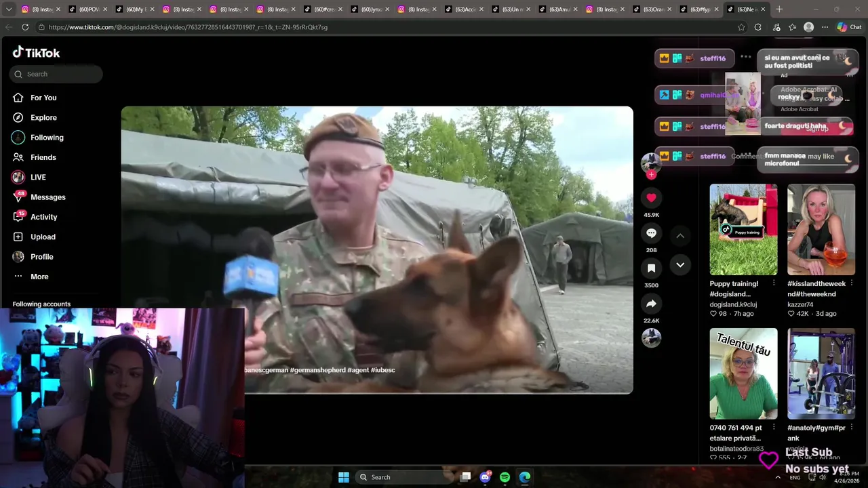Image resolution: width=868 pixels, height=488 pixels.
Task: Save video with the bookmark icon
Action: coord(651,268)
